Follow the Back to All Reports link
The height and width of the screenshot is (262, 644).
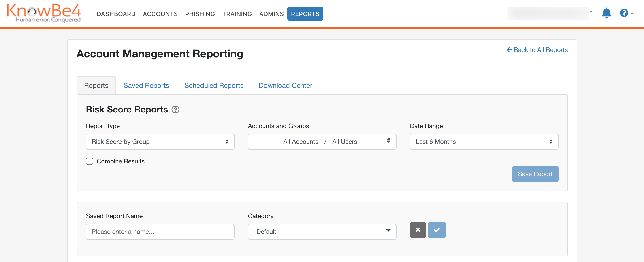pos(540,50)
